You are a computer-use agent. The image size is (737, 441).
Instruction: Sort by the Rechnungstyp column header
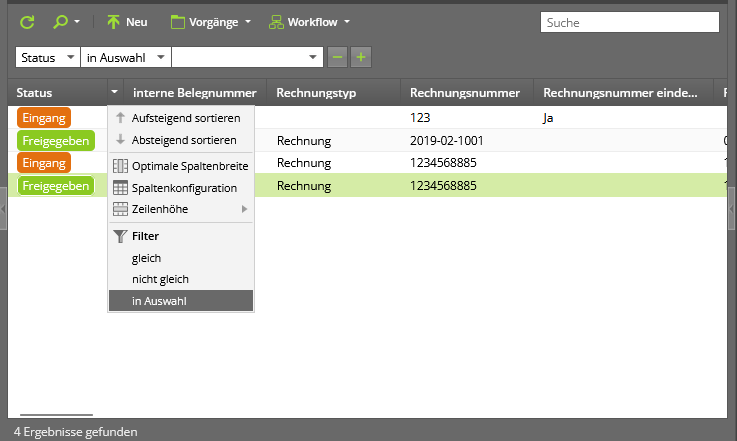coord(333,93)
